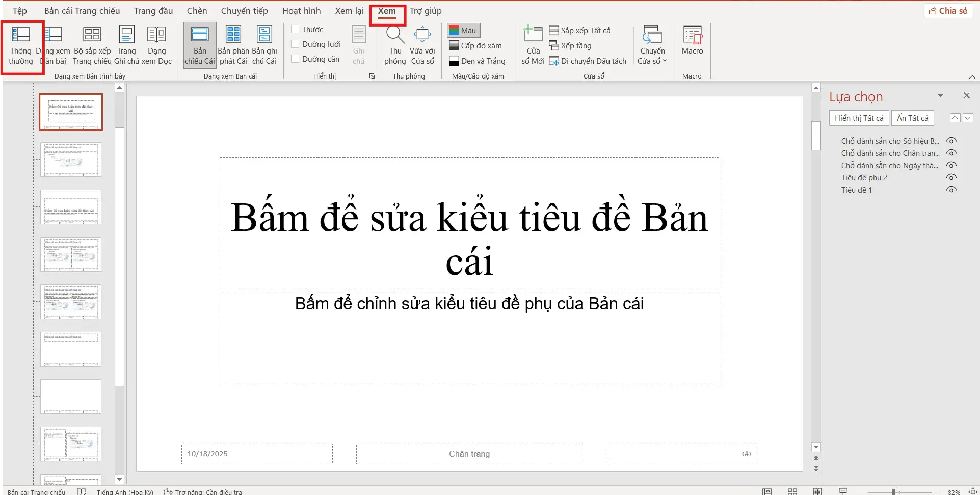Image resolution: width=980 pixels, height=495 pixels.
Task: Open the Macro dialog
Action: (692, 45)
